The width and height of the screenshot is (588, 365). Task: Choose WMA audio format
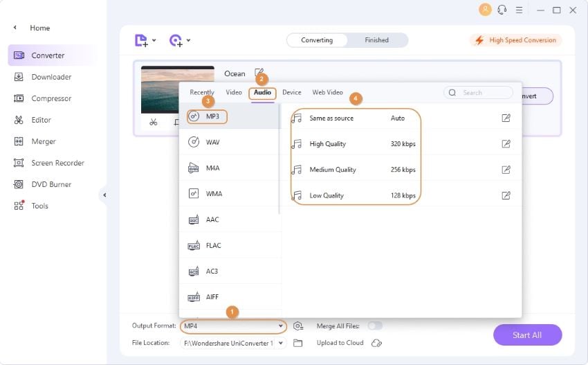[230, 194]
